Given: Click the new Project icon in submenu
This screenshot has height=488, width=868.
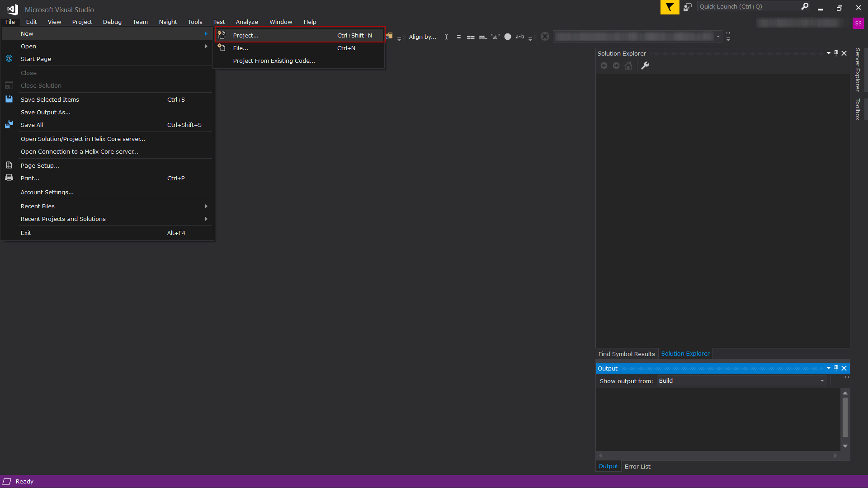Looking at the screenshot, I should click(222, 35).
